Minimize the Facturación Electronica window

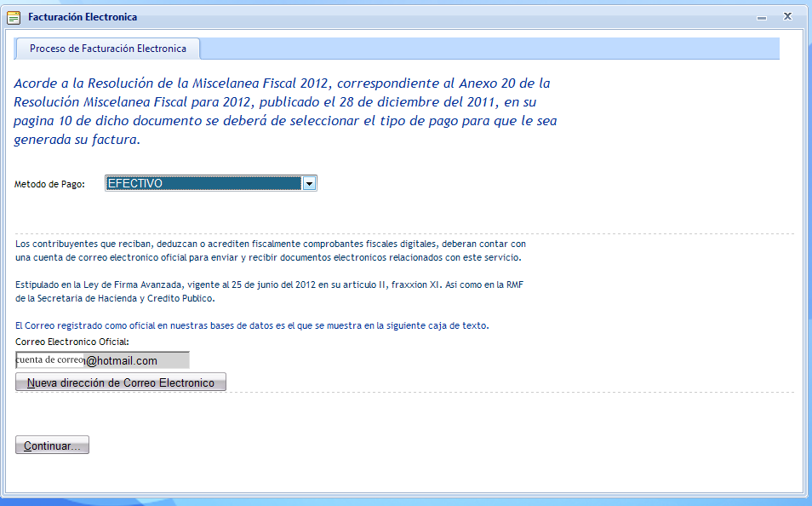[761, 17]
